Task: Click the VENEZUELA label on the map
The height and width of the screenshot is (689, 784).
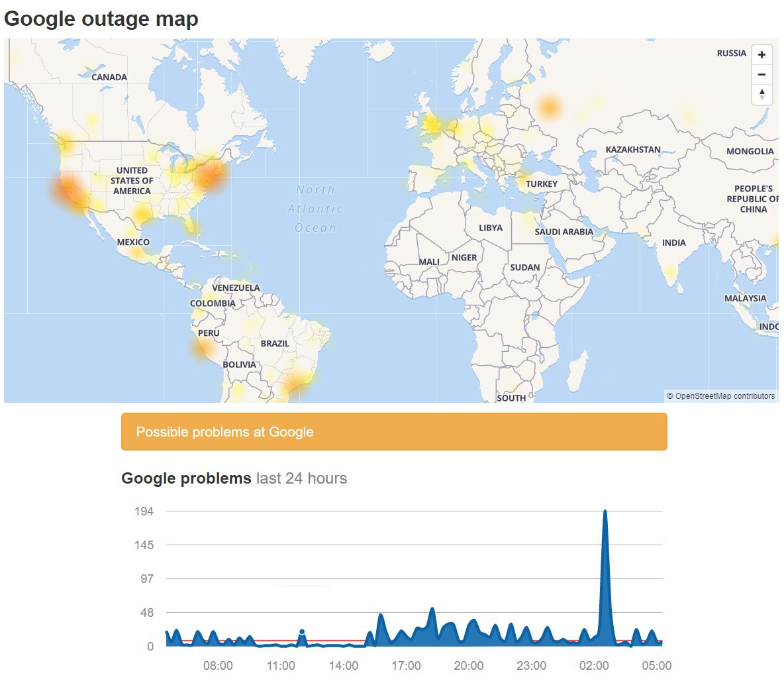Action: (x=236, y=288)
